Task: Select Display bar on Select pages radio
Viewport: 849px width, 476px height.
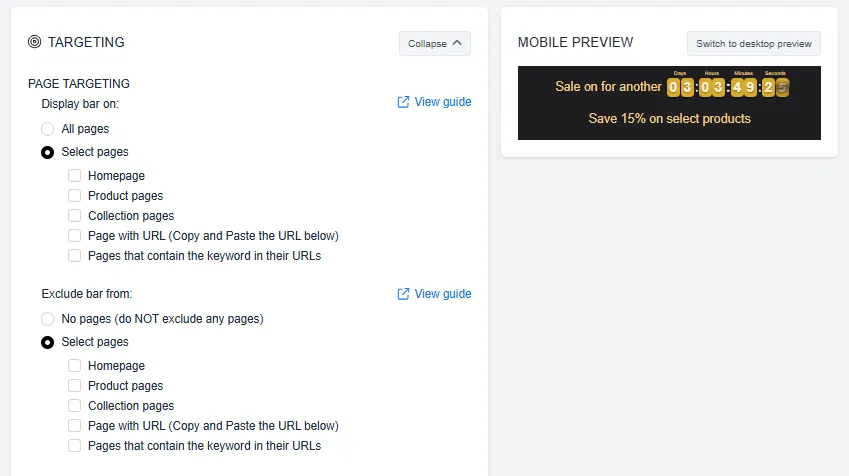Action: pyautogui.click(x=48, y=152)
